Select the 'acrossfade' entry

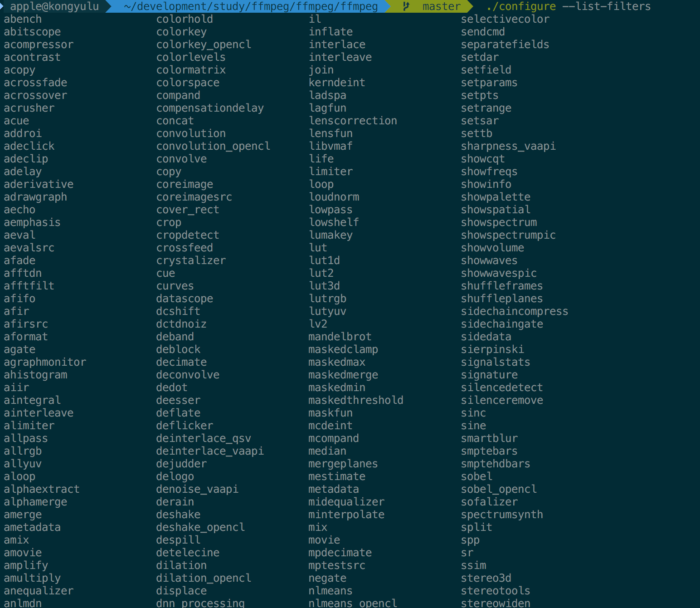point(35,83)
